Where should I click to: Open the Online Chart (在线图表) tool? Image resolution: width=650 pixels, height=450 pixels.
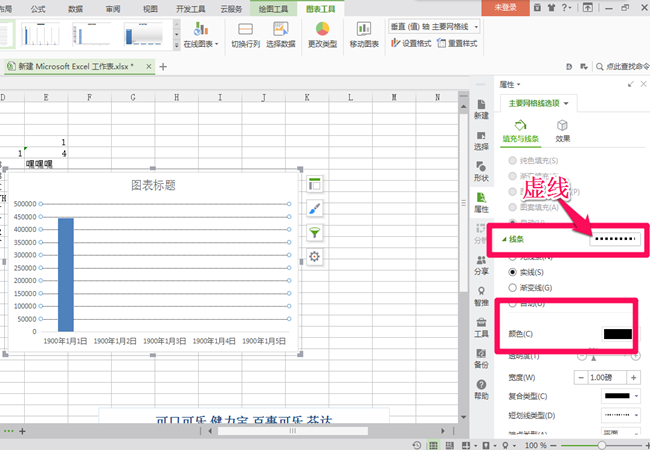[201, 34]
